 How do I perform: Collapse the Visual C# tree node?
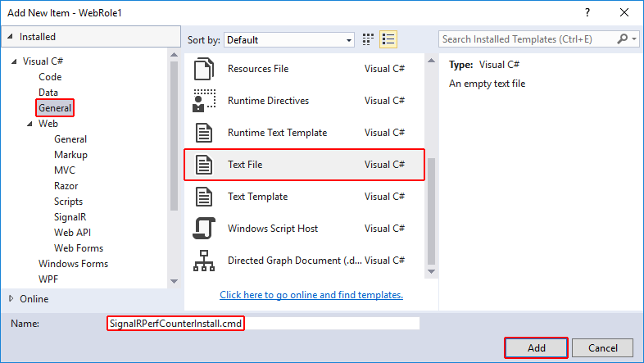[14, 61]
